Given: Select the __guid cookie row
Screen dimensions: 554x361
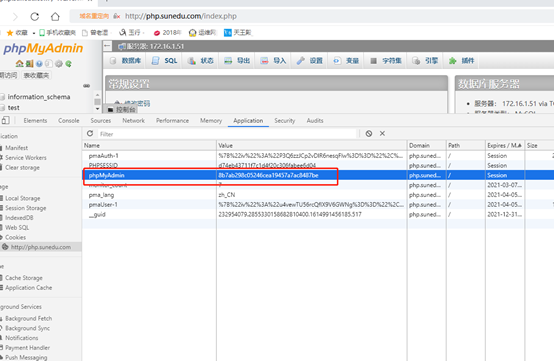Looking at the screenshot, I should [318, 214].
